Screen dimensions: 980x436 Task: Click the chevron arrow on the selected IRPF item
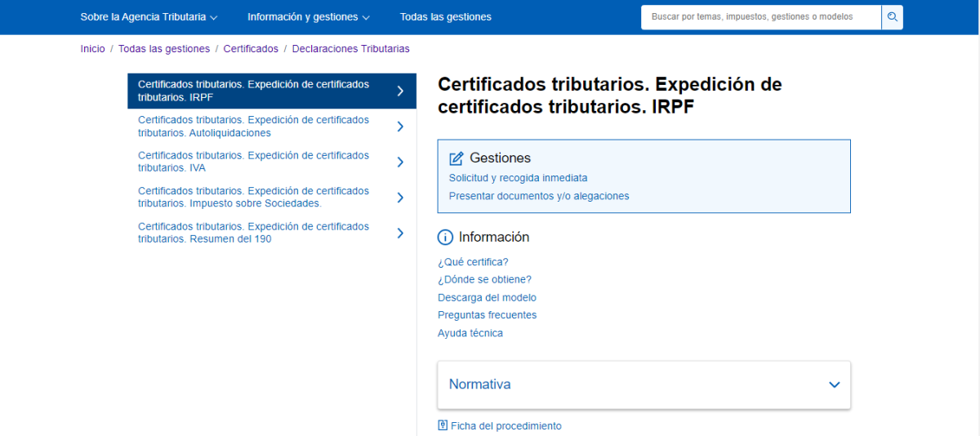point(400,91)
